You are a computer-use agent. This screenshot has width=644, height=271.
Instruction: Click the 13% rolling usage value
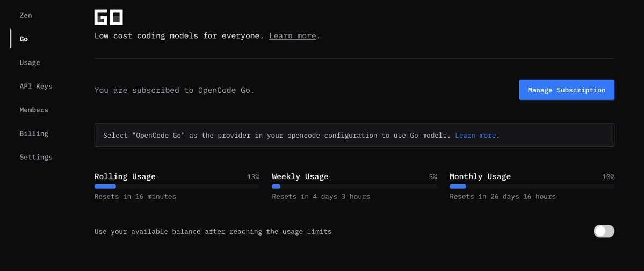click(253, 177)
